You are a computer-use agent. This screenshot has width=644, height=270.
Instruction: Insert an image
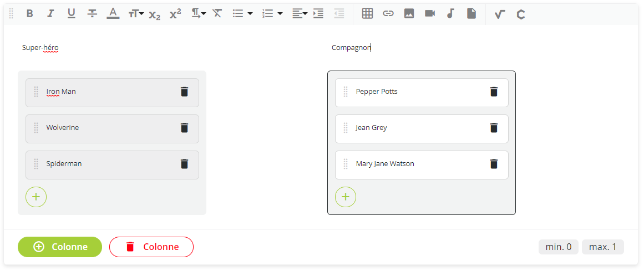click(x=409, y=13)
